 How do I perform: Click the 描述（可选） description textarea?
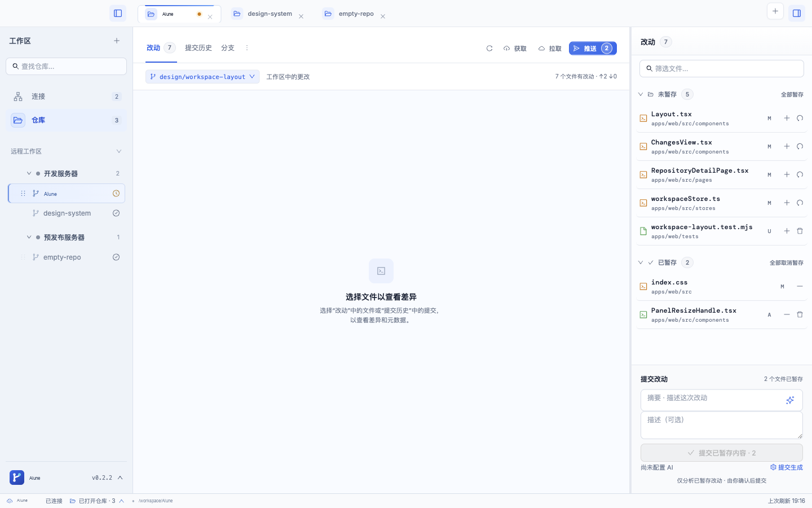722,425
